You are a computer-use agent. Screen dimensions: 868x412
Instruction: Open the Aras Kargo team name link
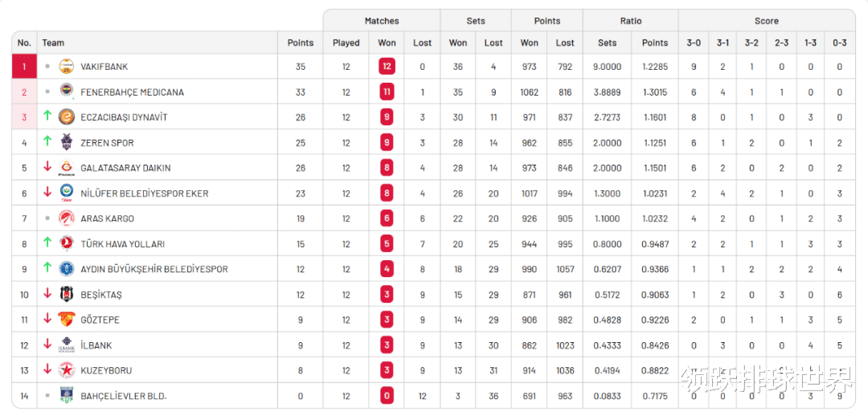(107, 218)
